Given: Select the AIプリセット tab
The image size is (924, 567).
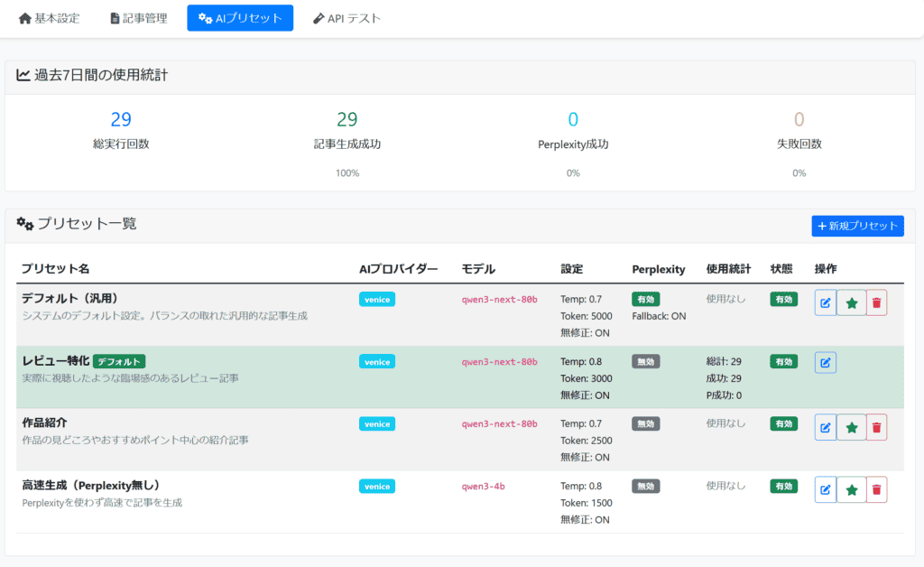Looking at the screenshot, I should point(240,18).
